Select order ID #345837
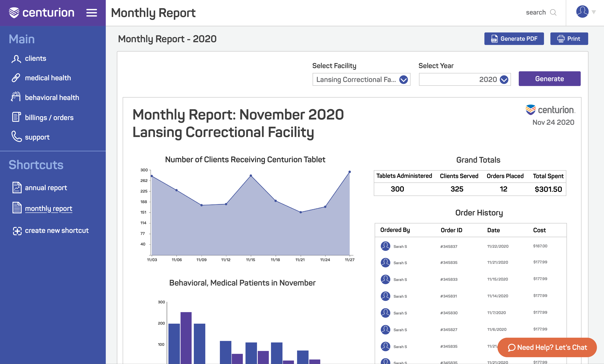The width and height of the screenshot is (604, 364). tap(449, 246)
